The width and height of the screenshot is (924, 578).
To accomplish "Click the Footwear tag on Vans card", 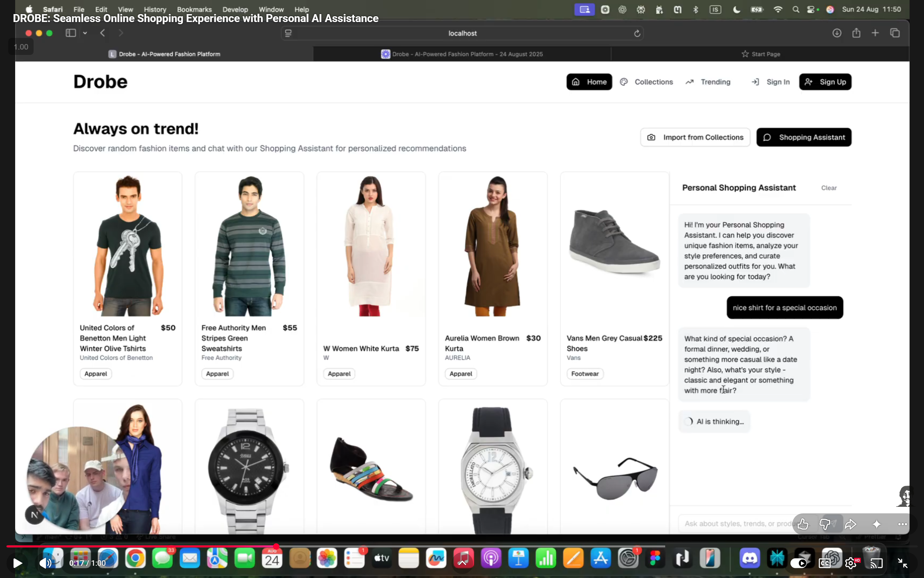I will pos(585,374).
